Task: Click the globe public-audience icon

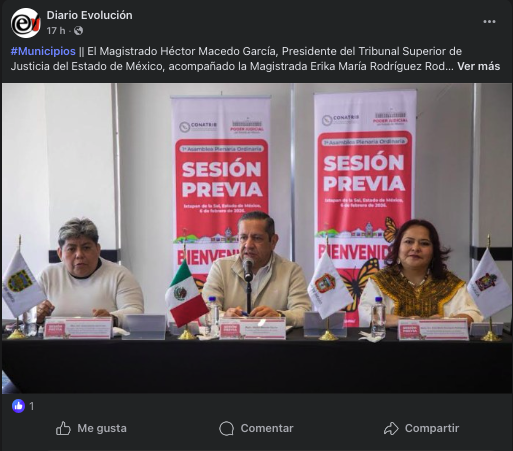Action: click(78, 31)
